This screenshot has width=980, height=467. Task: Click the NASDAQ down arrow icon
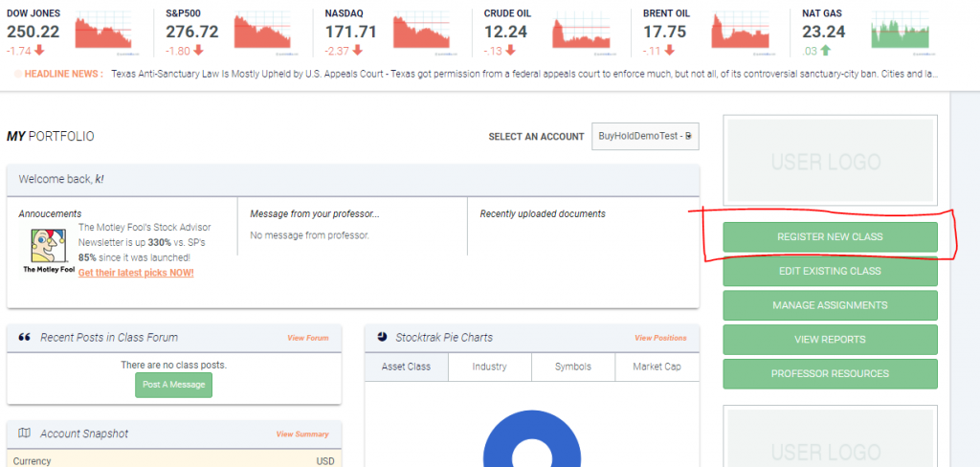356,50
